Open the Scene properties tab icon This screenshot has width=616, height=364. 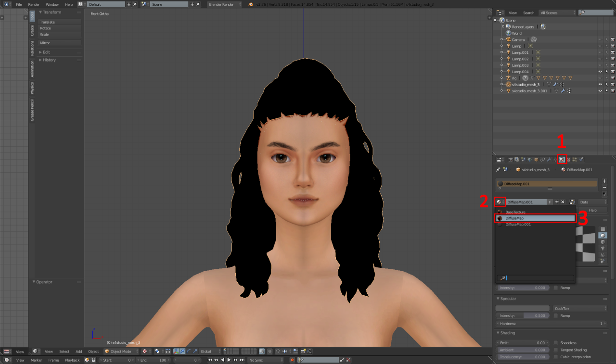pyautogui.click(x=523, y=159)
